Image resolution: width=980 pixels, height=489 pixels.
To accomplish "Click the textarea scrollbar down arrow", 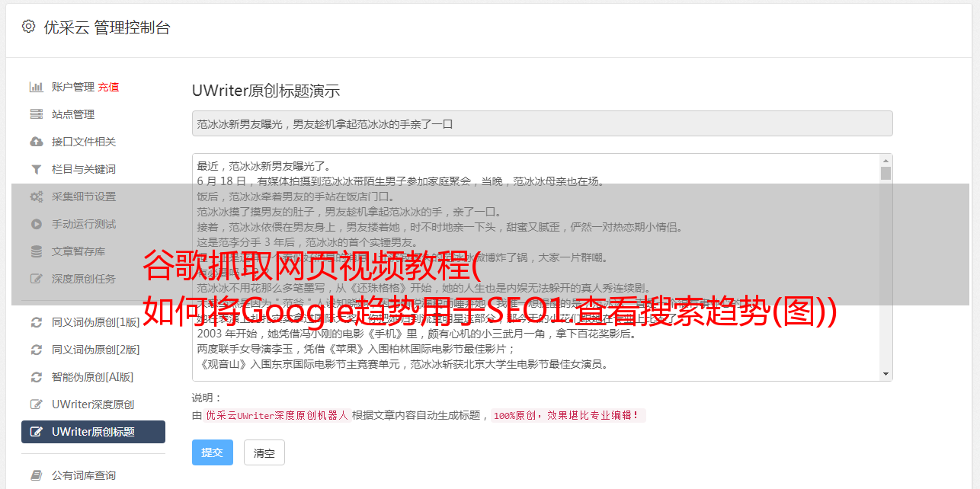I will click(886, 373).
